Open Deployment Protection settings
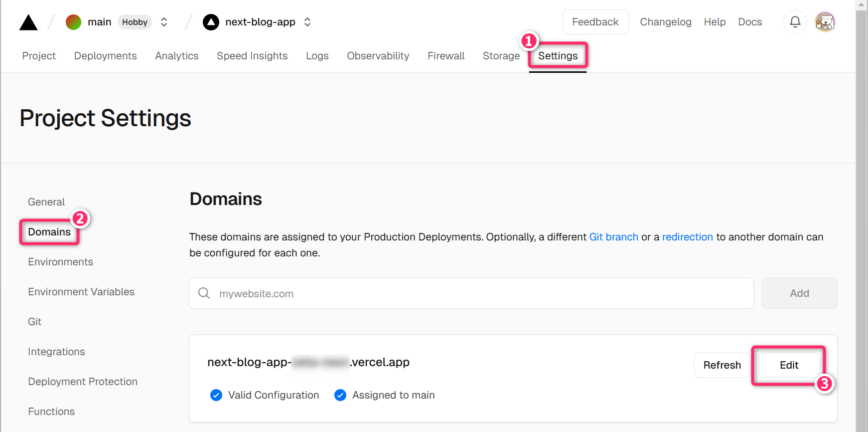 pyautogui.click(x=83, y=382)
